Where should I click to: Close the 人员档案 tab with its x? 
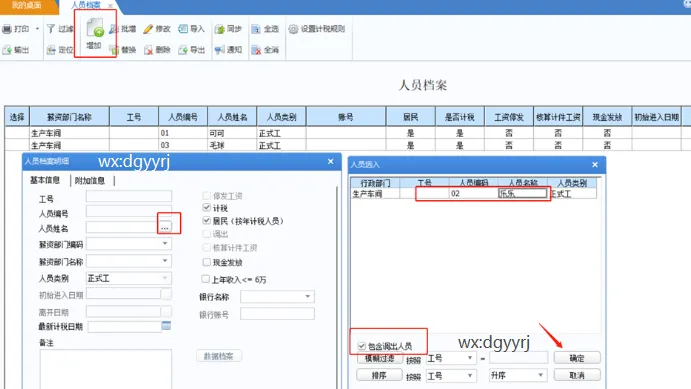(110, 6)
